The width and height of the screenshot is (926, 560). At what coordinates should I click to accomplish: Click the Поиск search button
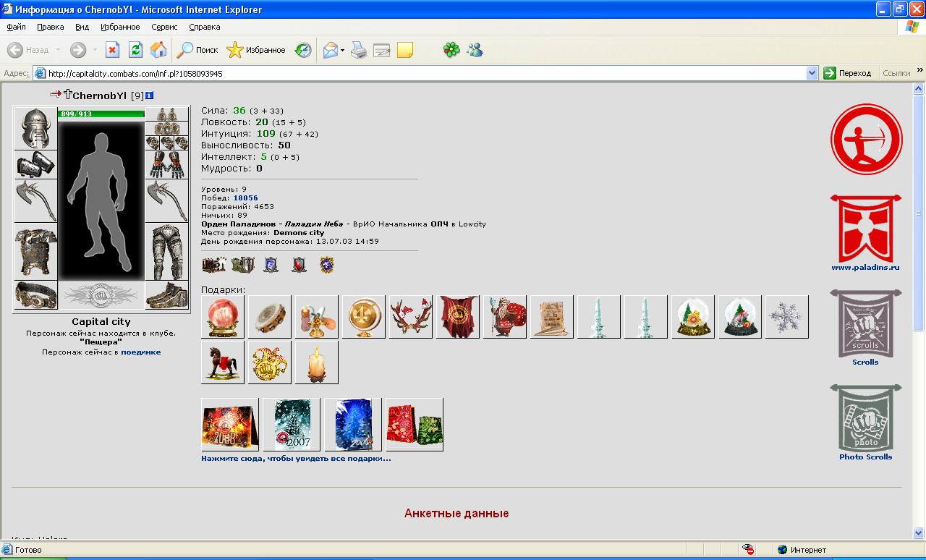[197, 50]
